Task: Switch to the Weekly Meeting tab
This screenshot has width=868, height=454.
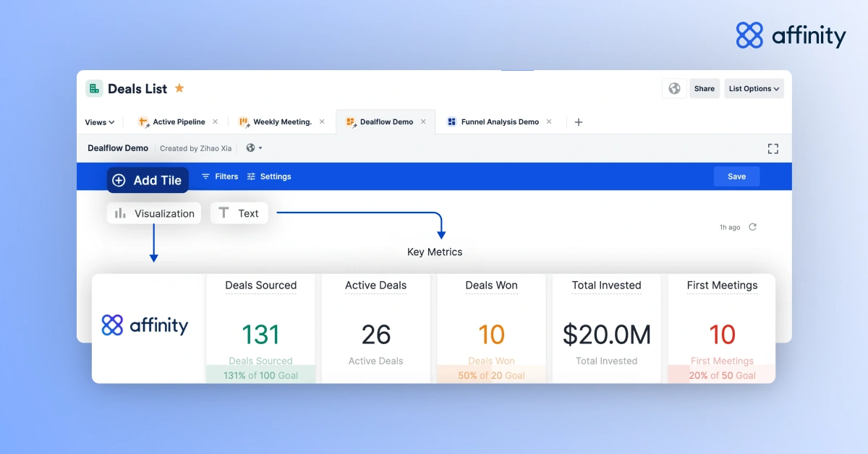Action: [x=282, y=122]
